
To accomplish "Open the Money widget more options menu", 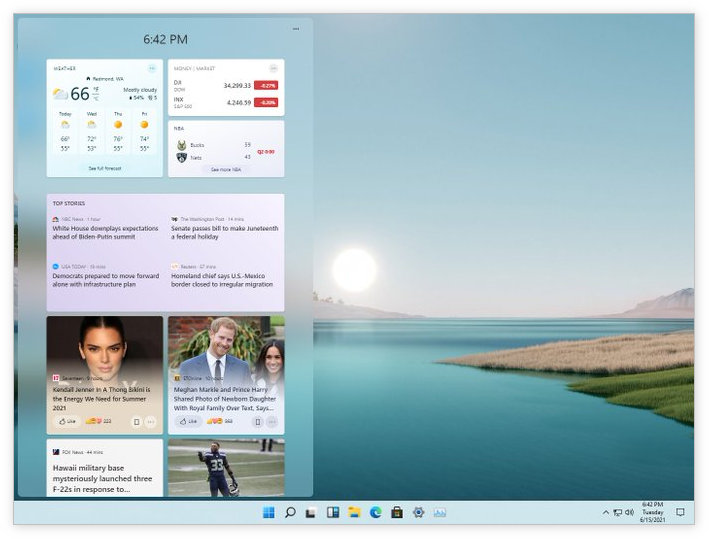I will 273,68.
